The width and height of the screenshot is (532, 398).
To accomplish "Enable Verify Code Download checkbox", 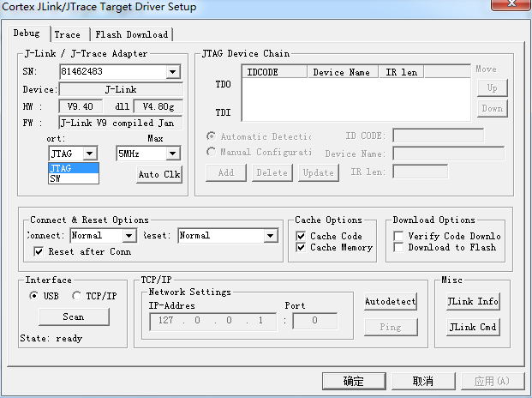I will tap(398, 236).
